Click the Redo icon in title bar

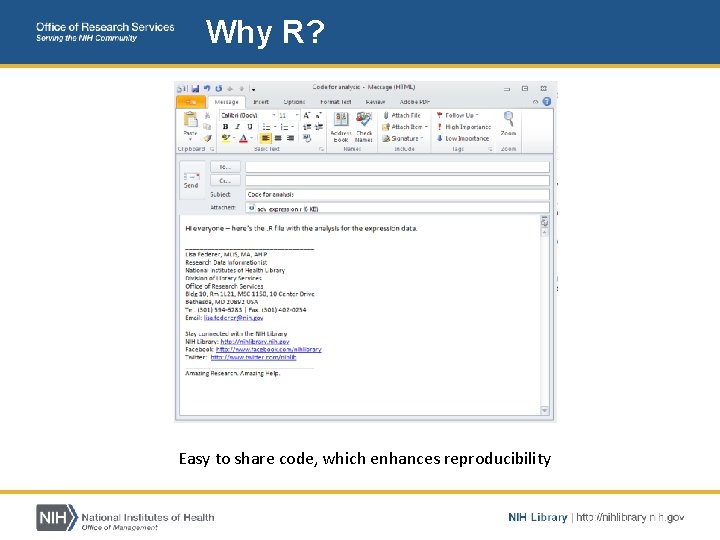coord(219,88)
